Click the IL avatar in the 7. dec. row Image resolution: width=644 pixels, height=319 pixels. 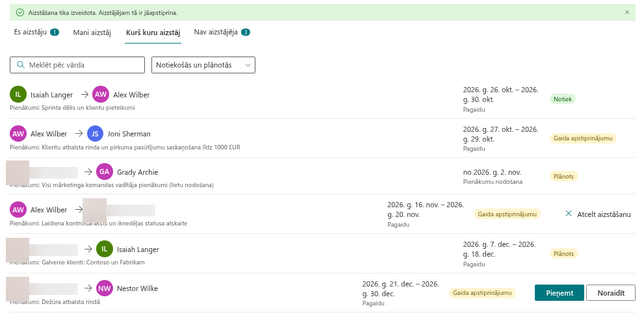pyautogui.click(x=105, y=249)
